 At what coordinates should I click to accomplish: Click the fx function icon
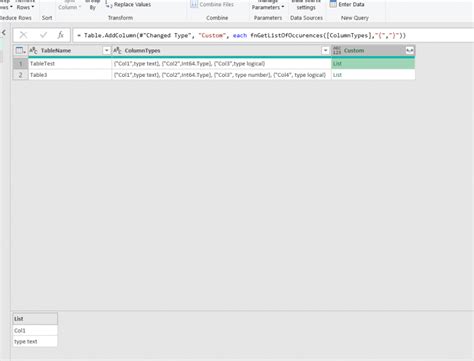point(60,35)
